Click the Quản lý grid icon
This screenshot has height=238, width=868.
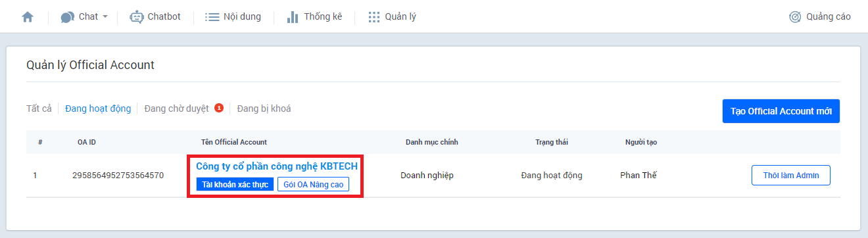click(x=374, y=17)
